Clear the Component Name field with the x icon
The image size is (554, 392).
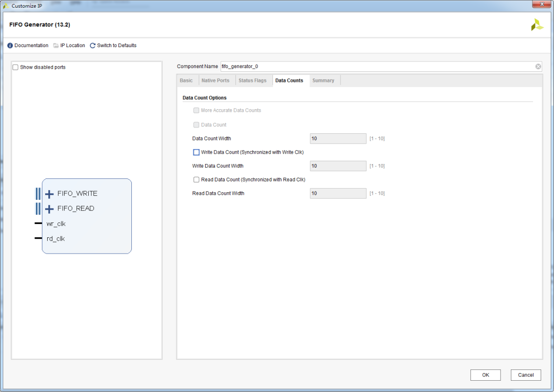538,66
